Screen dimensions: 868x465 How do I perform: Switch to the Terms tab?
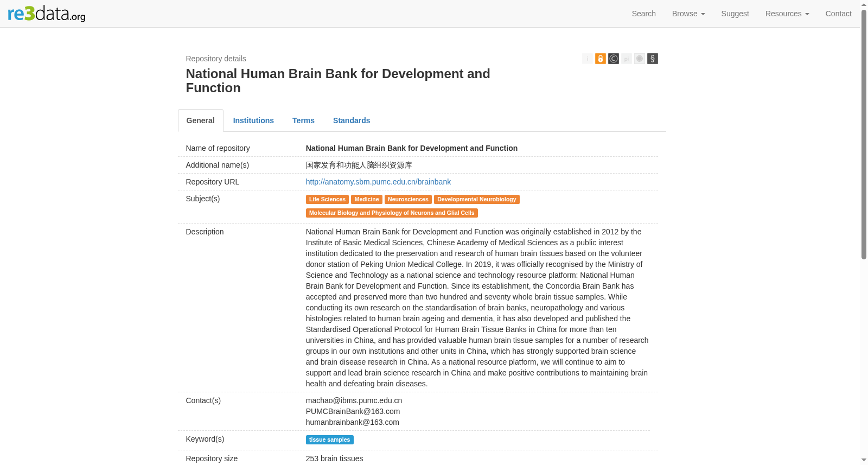click(303, 120)
